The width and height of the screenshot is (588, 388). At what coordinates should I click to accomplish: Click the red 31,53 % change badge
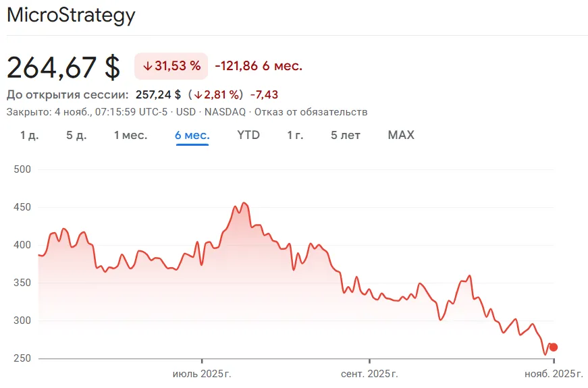tap(171, 66)
